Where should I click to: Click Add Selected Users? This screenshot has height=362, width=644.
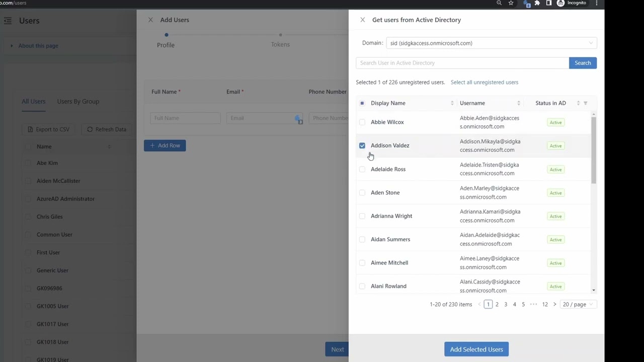pos(476,349)
